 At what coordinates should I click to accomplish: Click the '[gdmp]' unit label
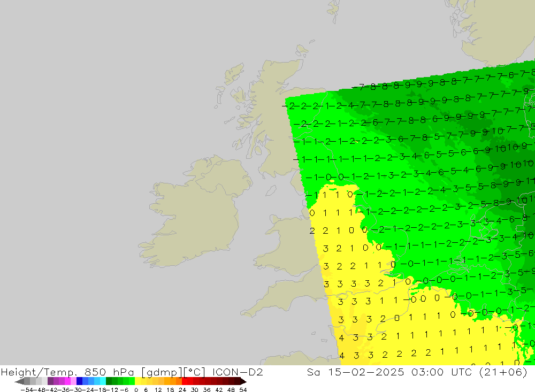click(x=163, y=372)
